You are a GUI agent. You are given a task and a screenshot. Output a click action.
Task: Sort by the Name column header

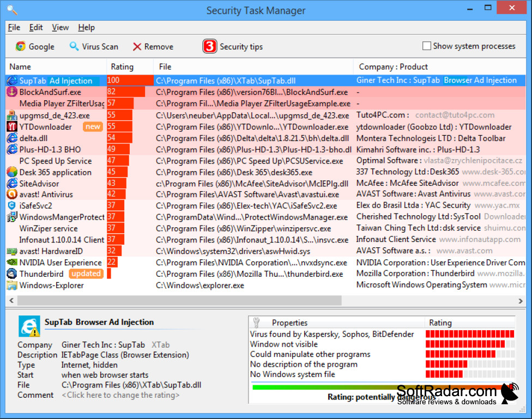pos(56,66)
